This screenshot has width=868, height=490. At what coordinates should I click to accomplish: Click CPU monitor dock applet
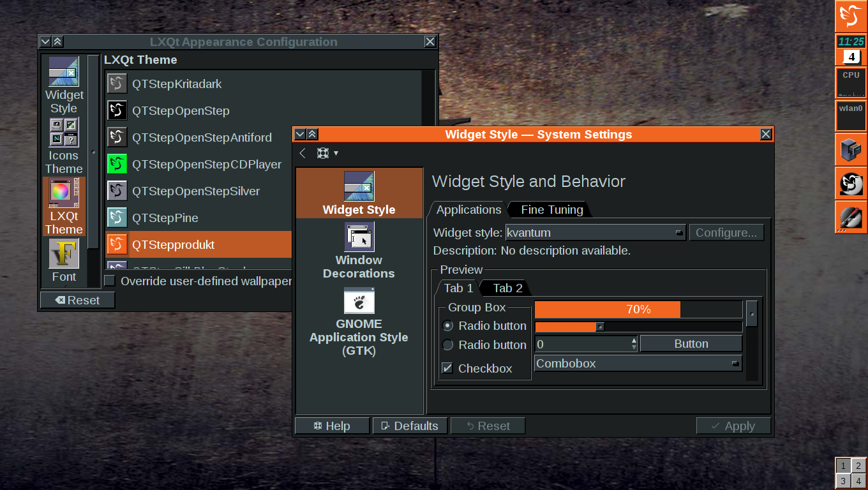tap(851, 83)
